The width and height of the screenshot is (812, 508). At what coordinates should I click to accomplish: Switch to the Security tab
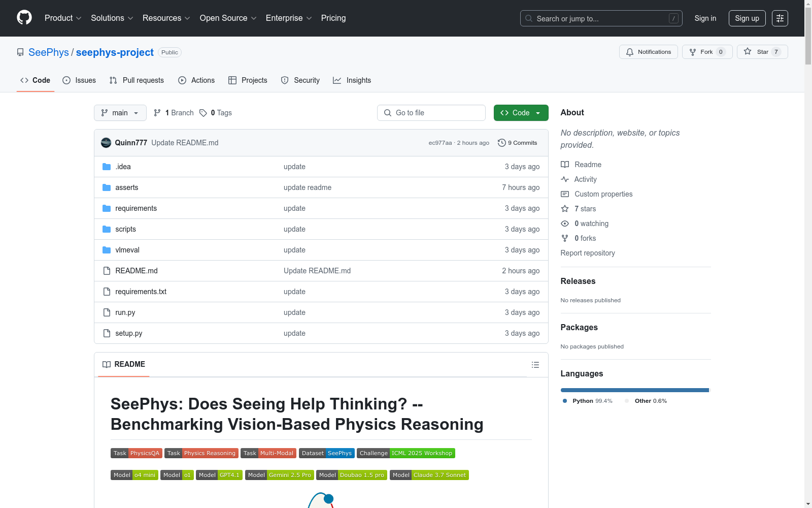300,80
